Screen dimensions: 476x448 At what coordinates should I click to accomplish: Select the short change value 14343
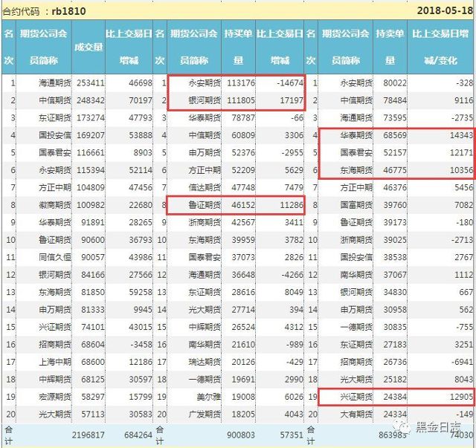[x=461, y=135]
